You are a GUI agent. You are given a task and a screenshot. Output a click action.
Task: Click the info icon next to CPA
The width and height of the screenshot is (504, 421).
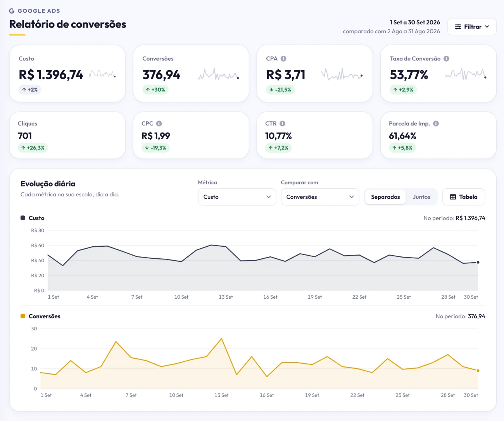pos(283,58)
